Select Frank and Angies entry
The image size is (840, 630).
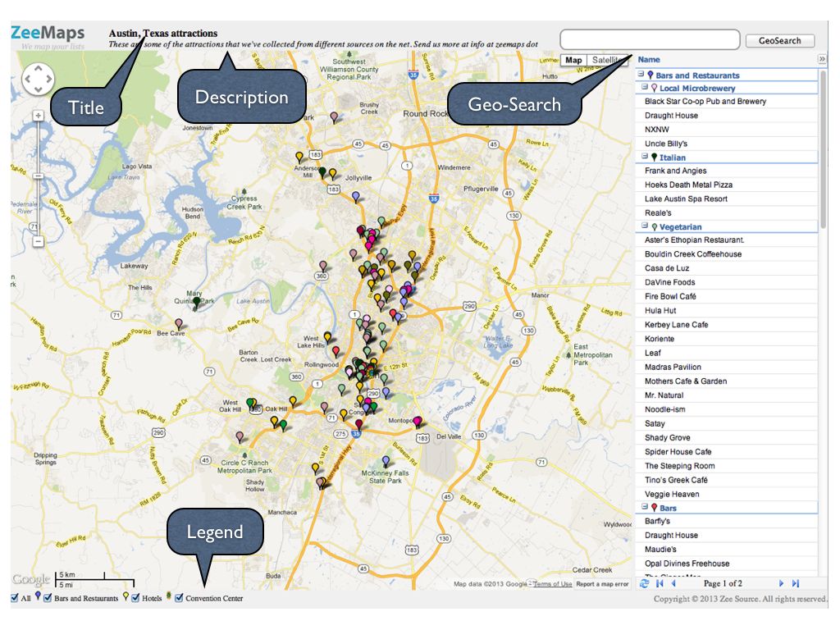[727, 171]
